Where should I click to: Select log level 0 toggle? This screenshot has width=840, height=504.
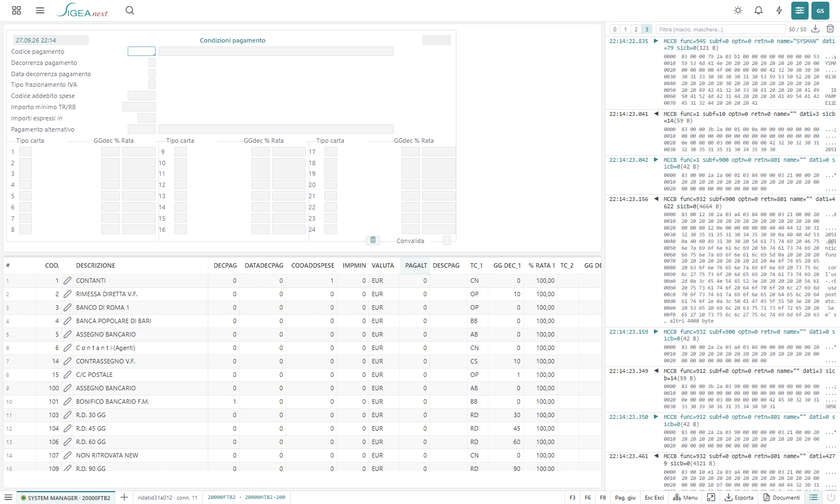(615, 29)
